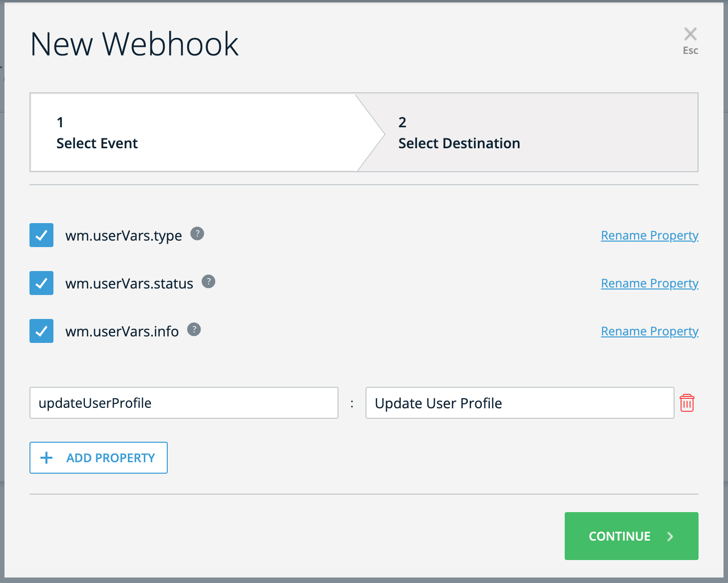Image resolution: width=728 pixels, height=583 pixels.
Task: Rename the wm.userVars.info property
Action: pos(649,331)
